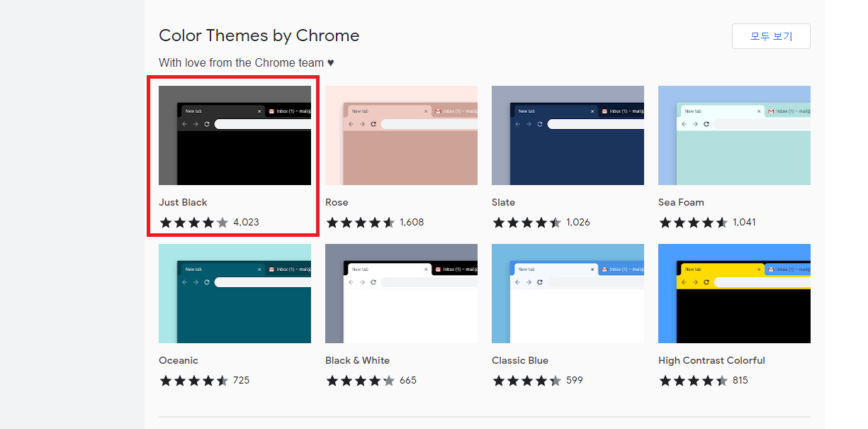The image size is (868, 429).
Task: Click the High Contrast Colorful star rating
Action: point(694,380)
